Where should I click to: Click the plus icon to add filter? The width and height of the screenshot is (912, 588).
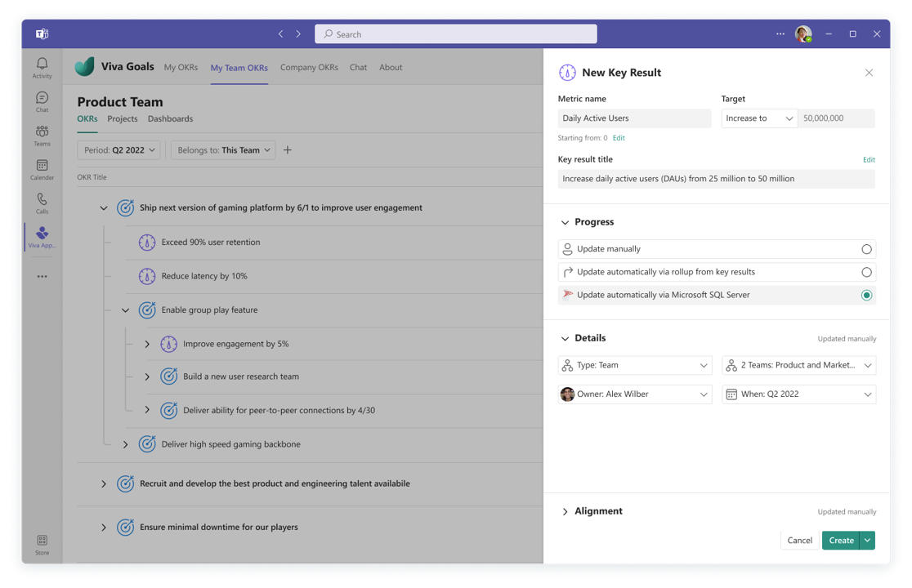coord(287,150)
